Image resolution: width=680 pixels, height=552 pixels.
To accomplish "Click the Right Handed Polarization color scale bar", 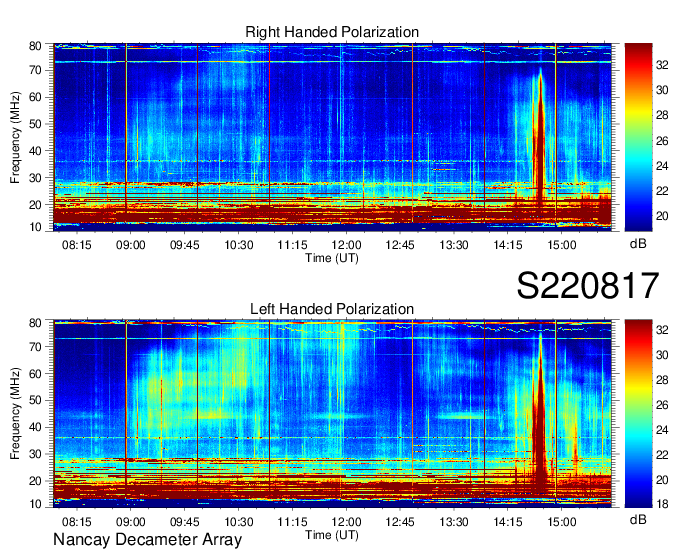I will tap(638, 137).
